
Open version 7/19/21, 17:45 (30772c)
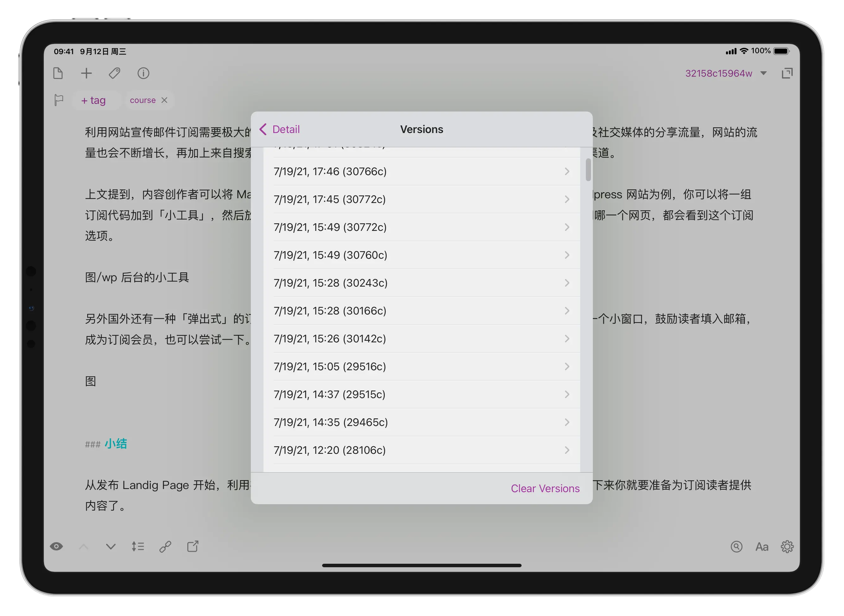point(422,199)
